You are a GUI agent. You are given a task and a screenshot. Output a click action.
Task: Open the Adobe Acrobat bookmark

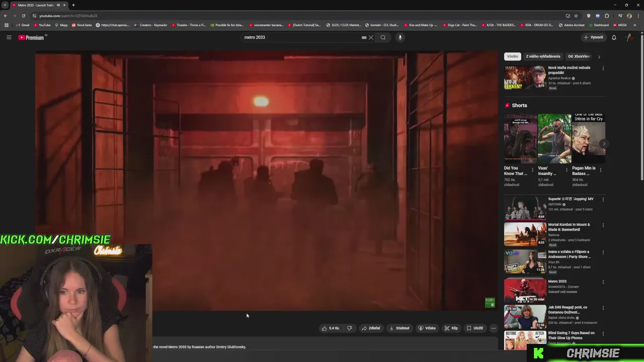click(571, 25)
